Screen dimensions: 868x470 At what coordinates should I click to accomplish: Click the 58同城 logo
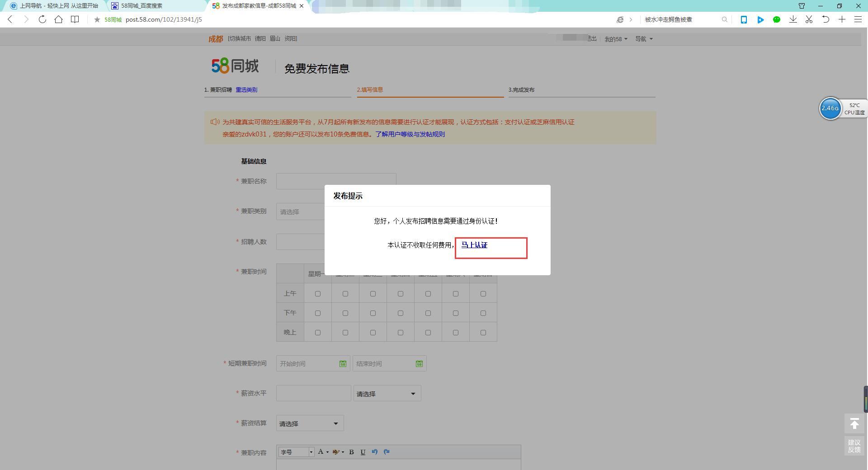point(235,66)
